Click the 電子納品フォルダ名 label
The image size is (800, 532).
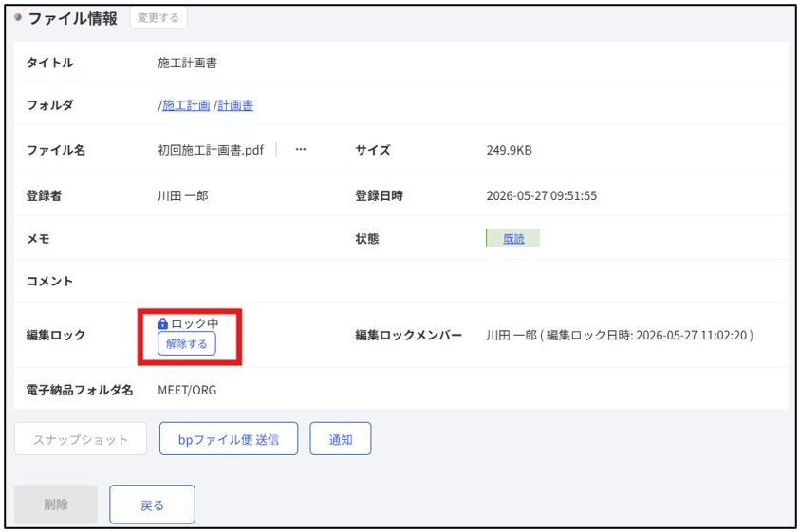click(x=80, y=390)
